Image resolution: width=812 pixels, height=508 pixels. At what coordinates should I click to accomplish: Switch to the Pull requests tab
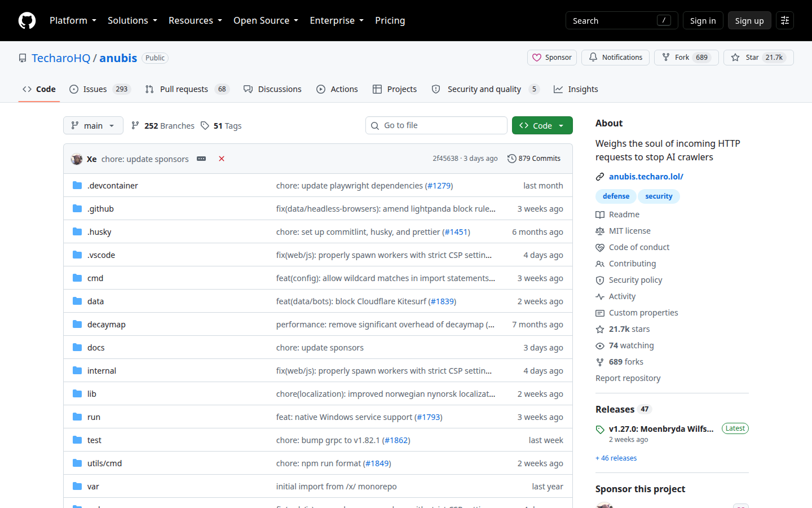[187, 89]
